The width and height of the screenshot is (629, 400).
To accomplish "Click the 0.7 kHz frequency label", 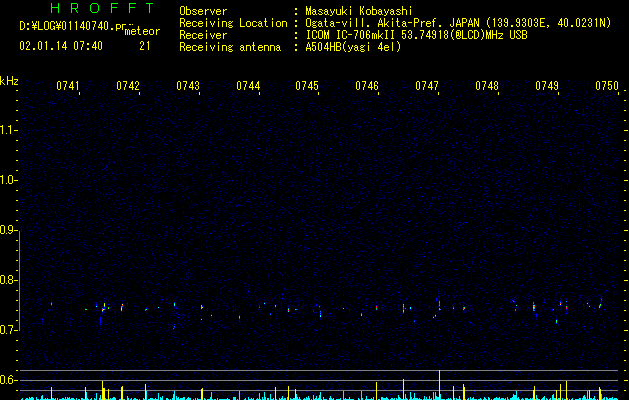I will [8, 330].
